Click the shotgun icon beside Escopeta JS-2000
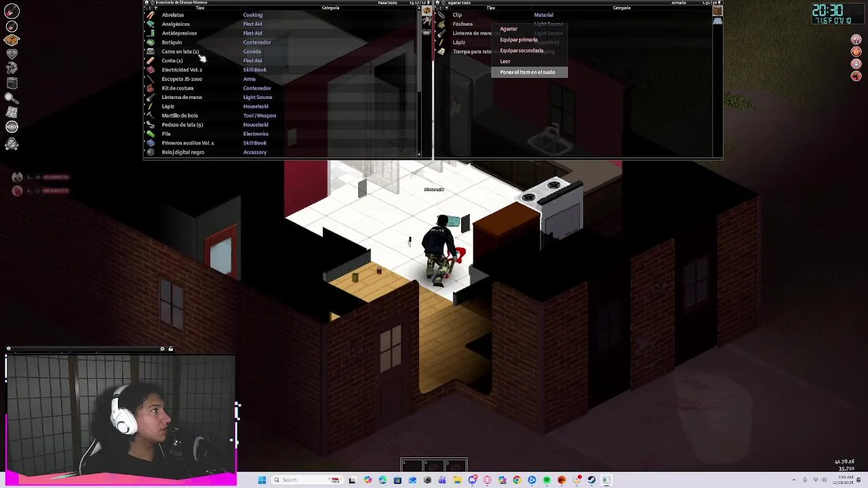The image size is (868, 488). (151, 79)
